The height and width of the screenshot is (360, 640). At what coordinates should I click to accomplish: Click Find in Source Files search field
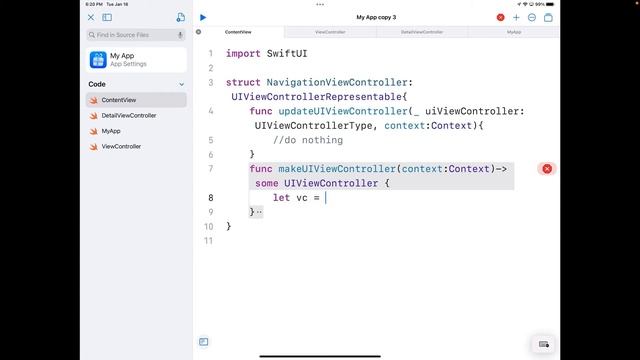136,35
